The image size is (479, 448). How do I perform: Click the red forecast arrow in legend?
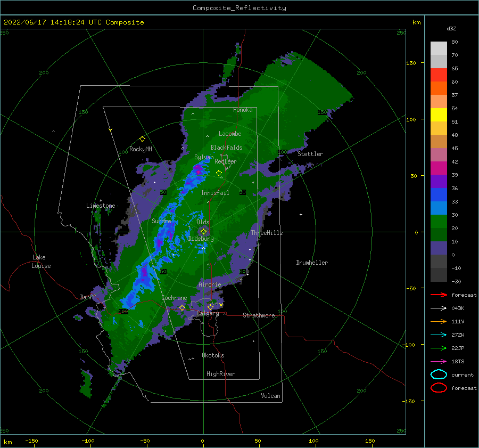(439, 295)
